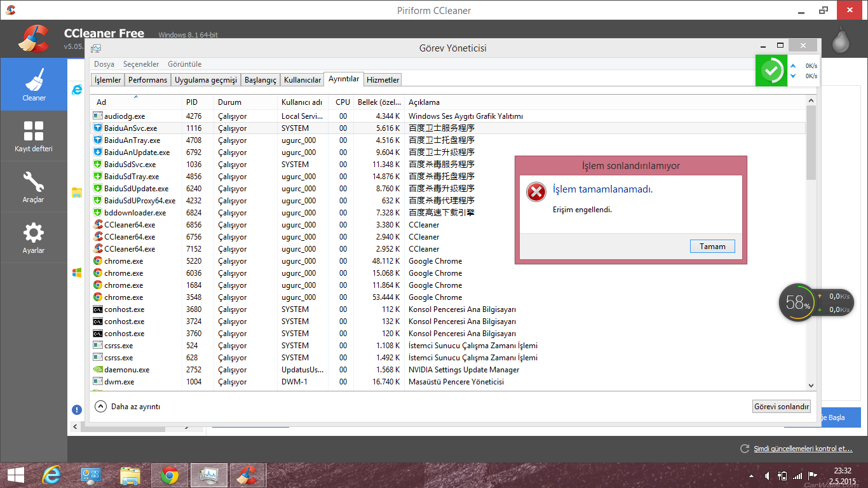Collapse details with Daha az ayrıntı
Image resolution: width=868 pixels, height=488 pixels.
[128, 407]
